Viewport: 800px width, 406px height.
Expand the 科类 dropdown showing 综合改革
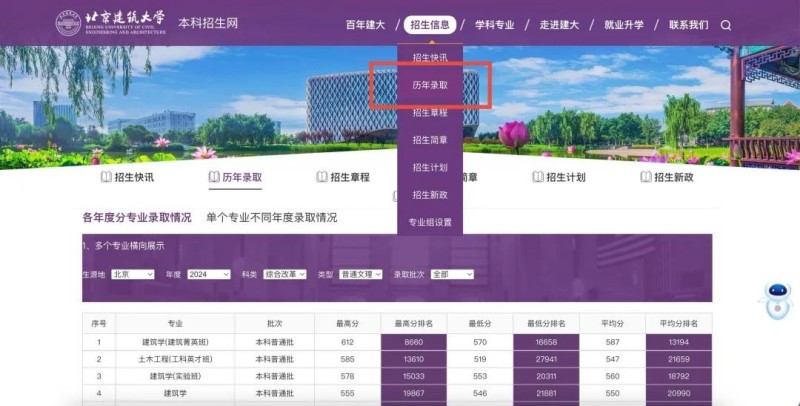click(x=287, y=274)
